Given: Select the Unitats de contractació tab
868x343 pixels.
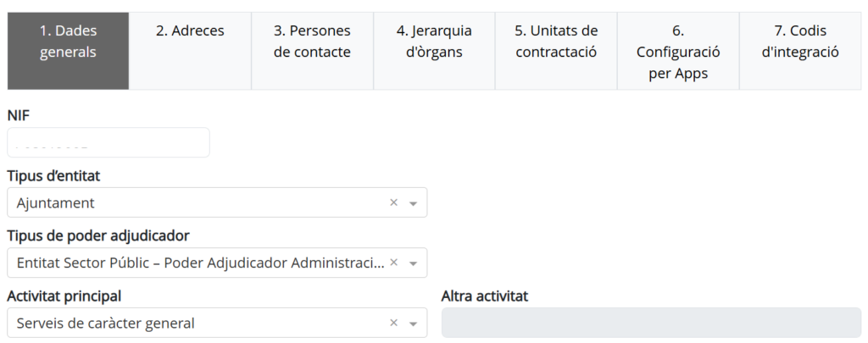Looking at the screenshot, I should pyautogui.click(x=556, y=51).
